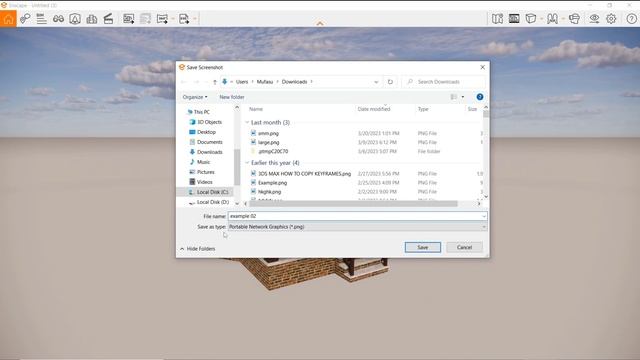Image resolution: width=640 pixels, height=360 pixels.
Task: Click the dark panorama gallery icon
Action: [514, 19]
